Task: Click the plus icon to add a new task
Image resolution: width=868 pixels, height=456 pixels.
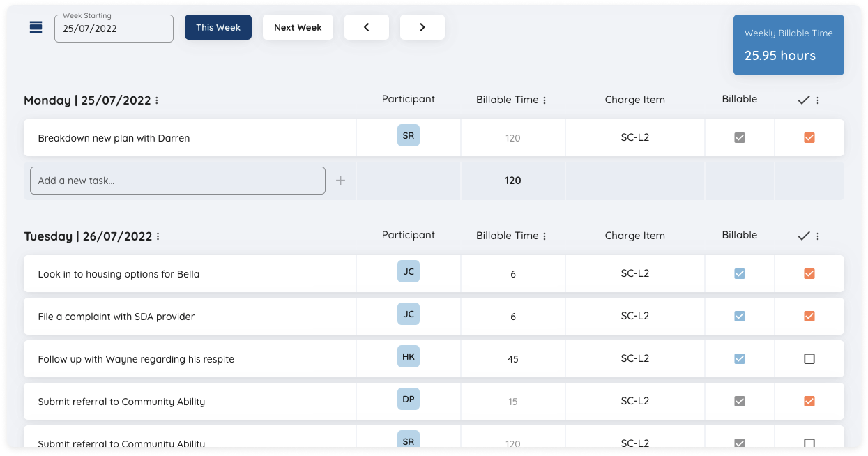Action: click(x=340, y=180)
